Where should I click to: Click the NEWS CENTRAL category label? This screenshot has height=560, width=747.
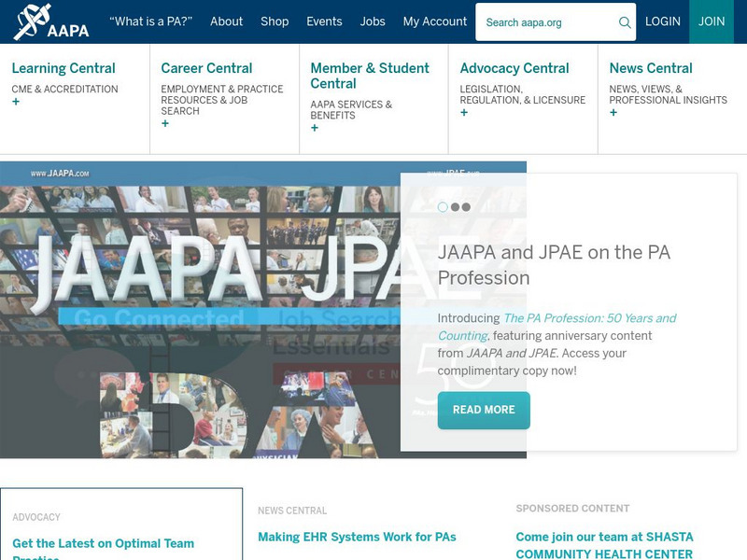292,511
